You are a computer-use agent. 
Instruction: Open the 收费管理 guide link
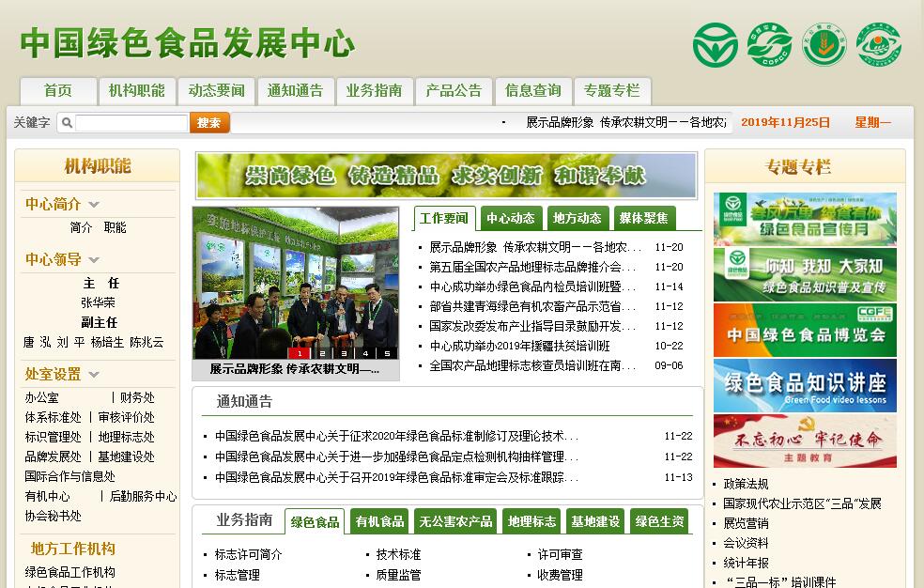tap(560, 575)
